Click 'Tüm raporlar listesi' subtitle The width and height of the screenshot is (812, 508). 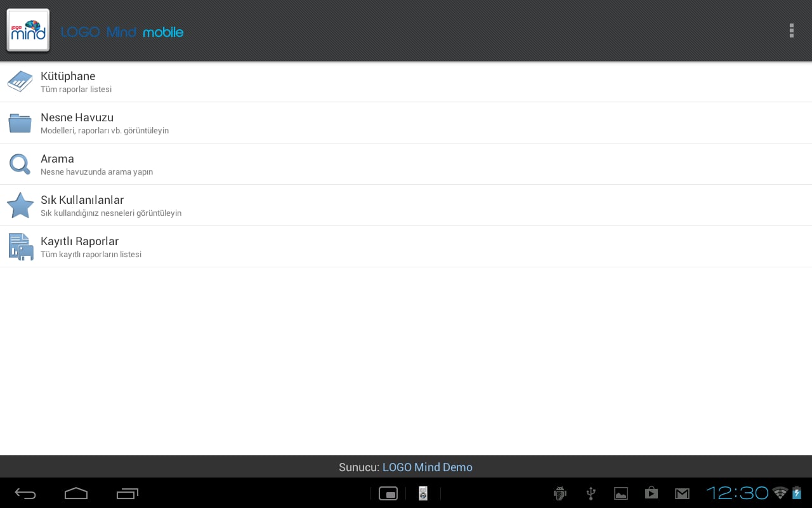click(76, 90)
